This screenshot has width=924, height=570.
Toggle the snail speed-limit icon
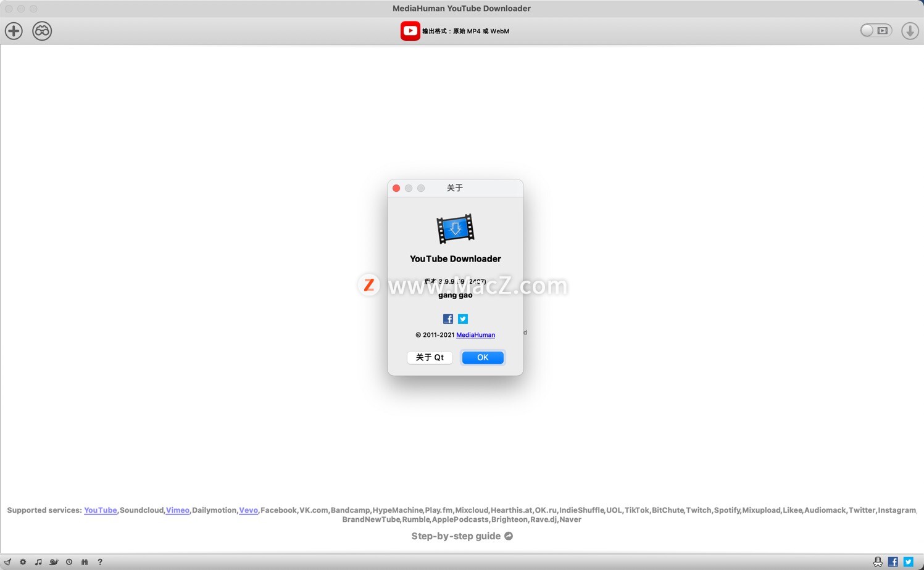coord(54,562)
